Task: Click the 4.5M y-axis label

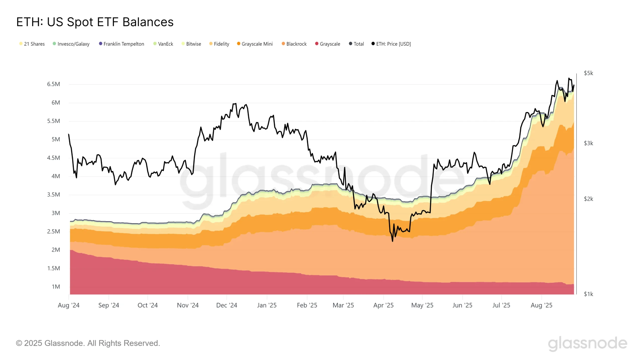Action: 54,158
